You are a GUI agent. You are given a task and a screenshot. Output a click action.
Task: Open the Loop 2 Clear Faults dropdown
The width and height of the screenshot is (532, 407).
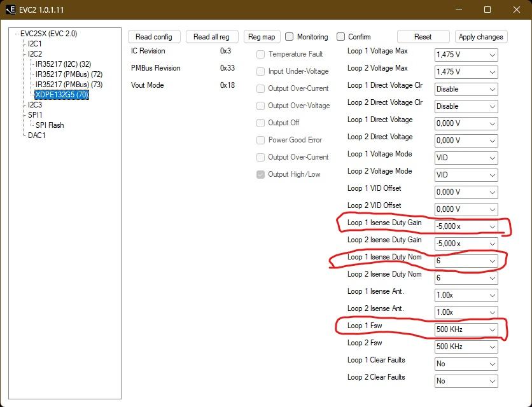(x=466, y=381)
